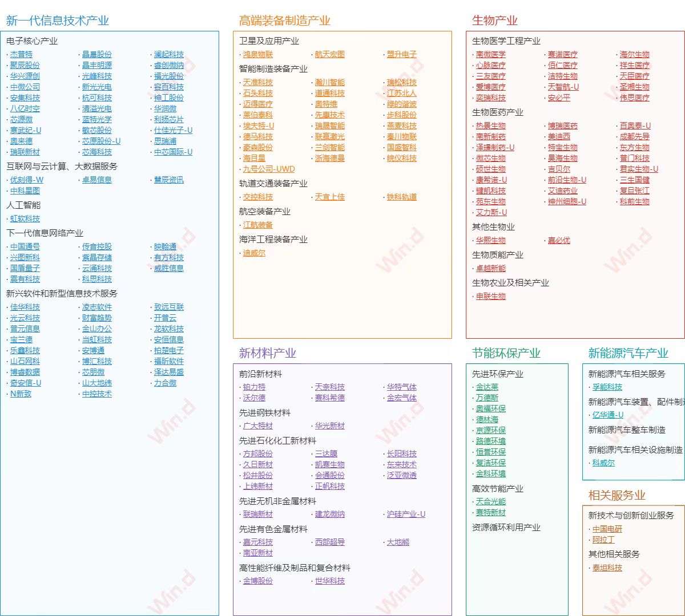The width and height of the screenshot is (685, 616).
Task: Open the 威胜信息 link
Action: pyautogui.click(x=169, y=269)
